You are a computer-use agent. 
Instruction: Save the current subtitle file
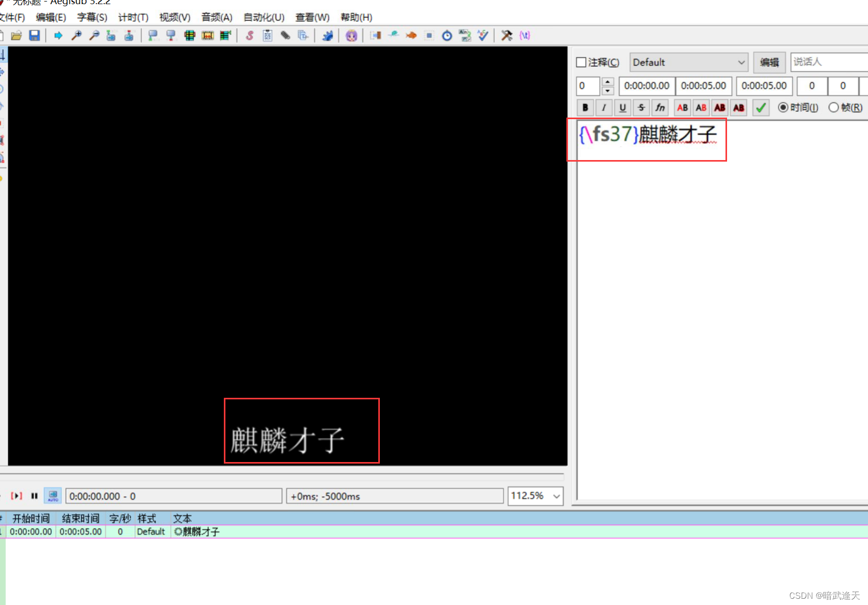(x=35, y=35)
